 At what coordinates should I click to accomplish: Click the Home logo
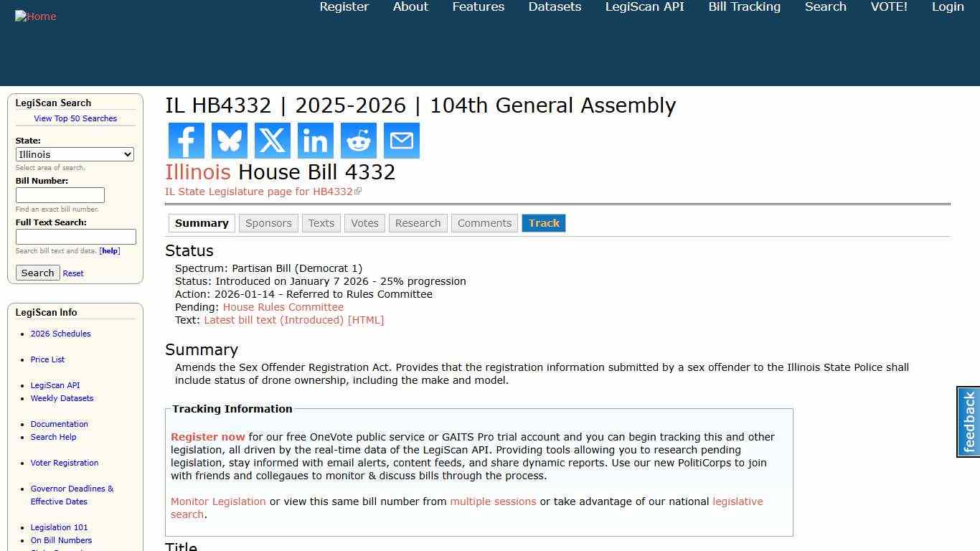35,16
